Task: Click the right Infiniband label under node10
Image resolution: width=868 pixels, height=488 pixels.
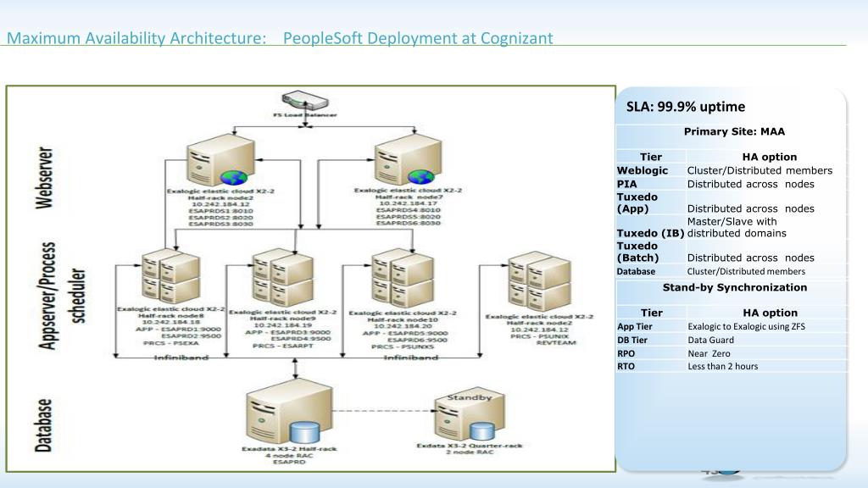Action: click(x=411, y=358)
